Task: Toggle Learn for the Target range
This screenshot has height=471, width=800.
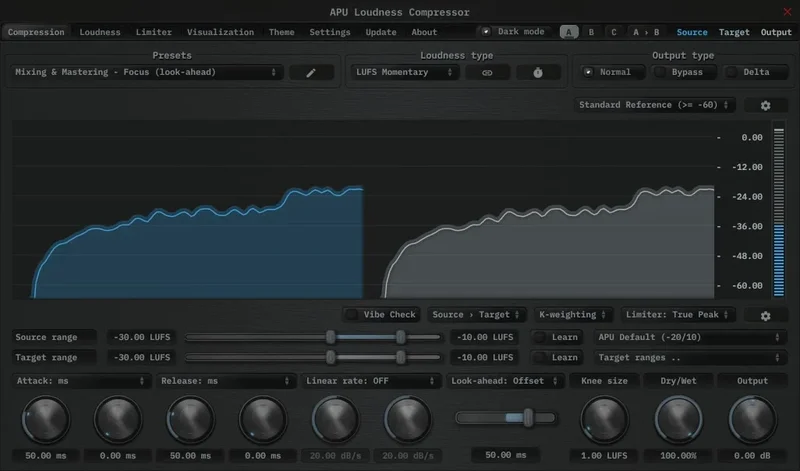Action: 559,357
